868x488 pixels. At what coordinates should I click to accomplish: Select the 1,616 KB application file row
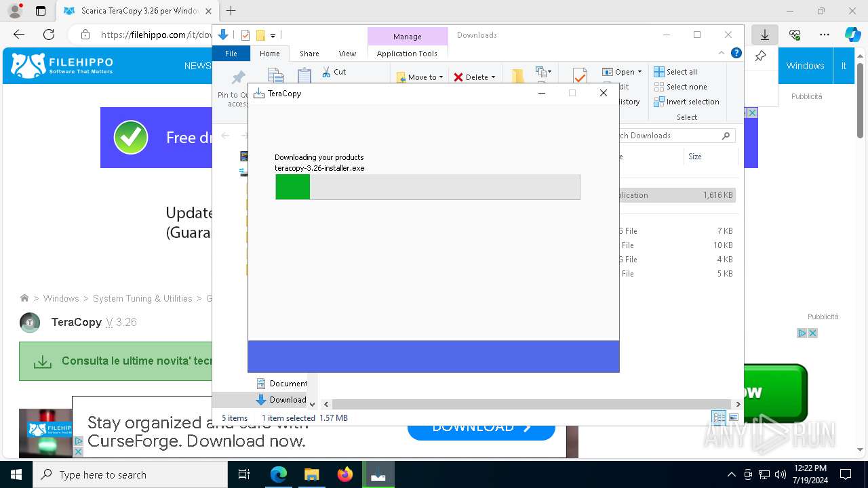click(678, 195)
